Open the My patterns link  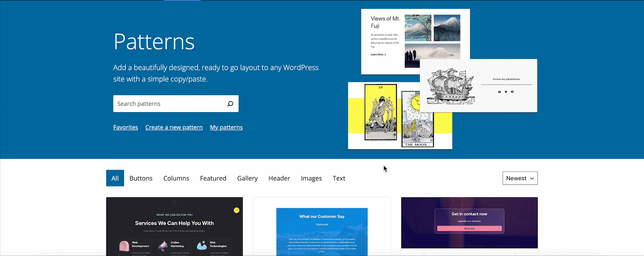pos(226,127)
